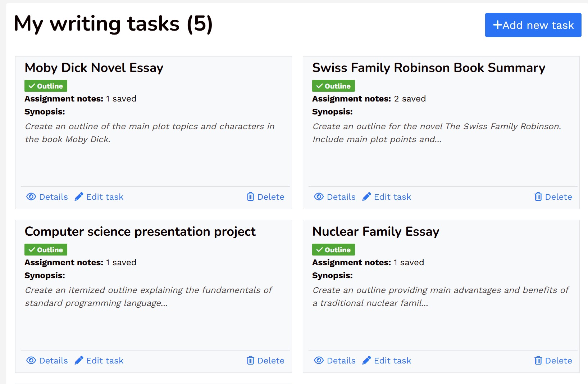Click the Nuclear Family Essay synopsis text
588x384 pixels.
click(x=440, y=297)
